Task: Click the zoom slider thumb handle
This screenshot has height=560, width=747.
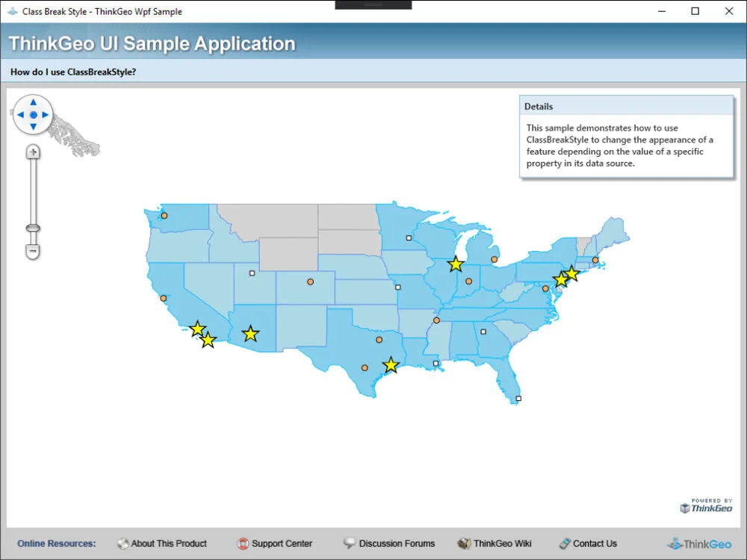Action: click(x=33, y=228)
